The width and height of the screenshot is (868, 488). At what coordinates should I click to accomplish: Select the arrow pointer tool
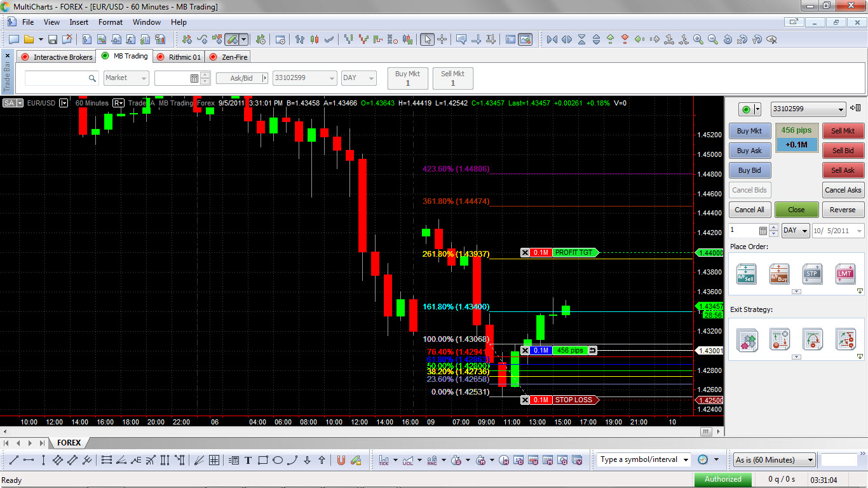(427, 39)
